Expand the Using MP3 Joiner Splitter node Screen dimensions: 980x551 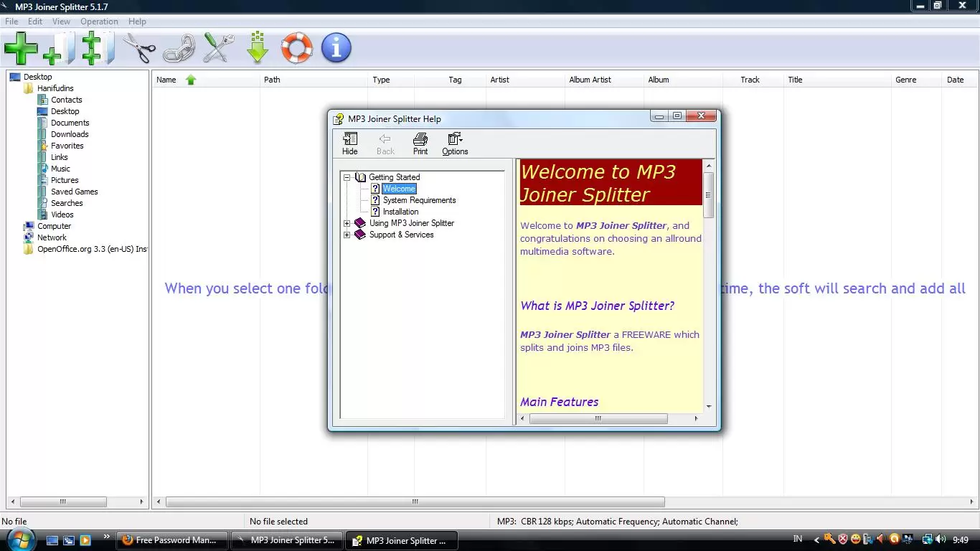pyautogui.click(x=347, y=223)
